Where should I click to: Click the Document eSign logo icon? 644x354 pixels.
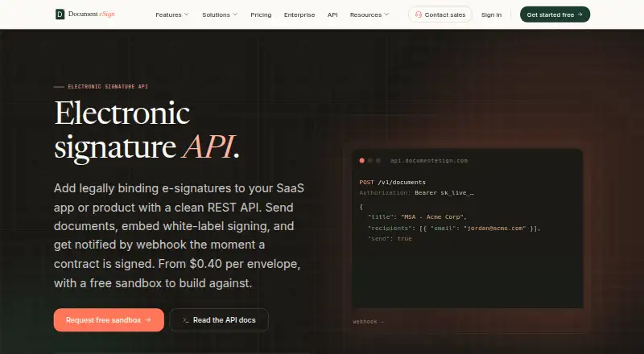point(60,14)
